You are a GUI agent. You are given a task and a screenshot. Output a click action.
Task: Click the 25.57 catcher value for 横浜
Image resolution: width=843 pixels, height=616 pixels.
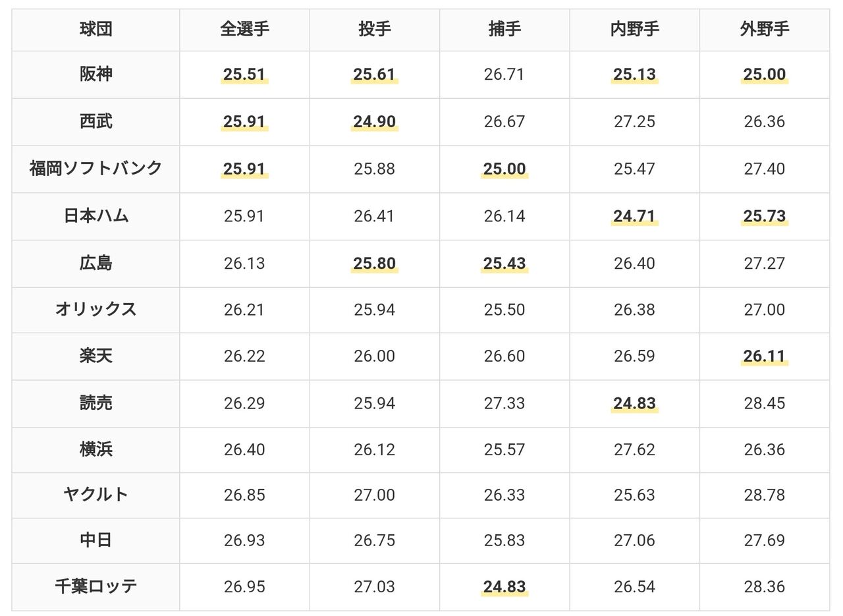(x=504, y=450)
